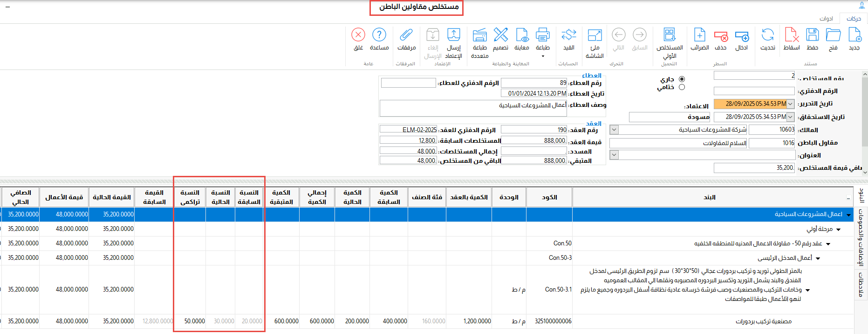
Task: Click the حفظ (Save) icon
Action: 812,35
